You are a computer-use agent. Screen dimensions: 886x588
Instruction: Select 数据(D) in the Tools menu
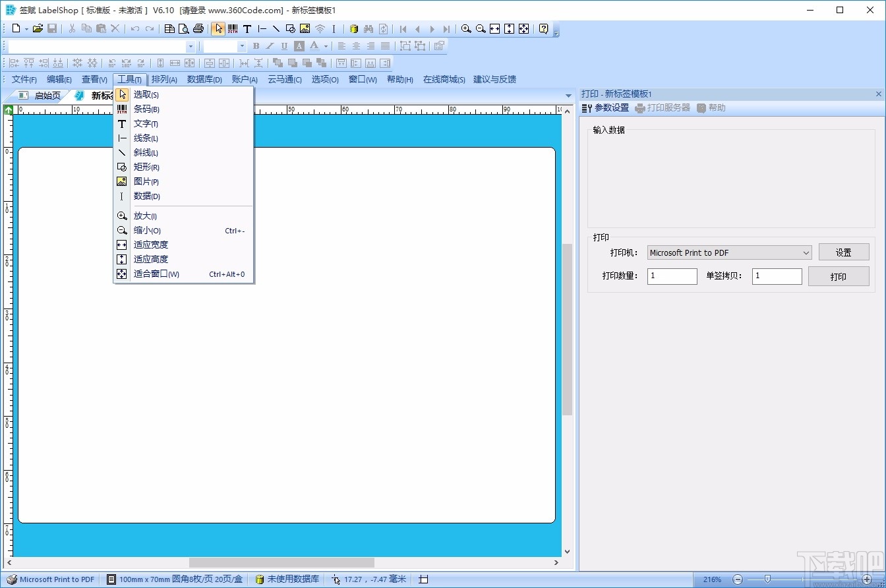pos(184,196)
